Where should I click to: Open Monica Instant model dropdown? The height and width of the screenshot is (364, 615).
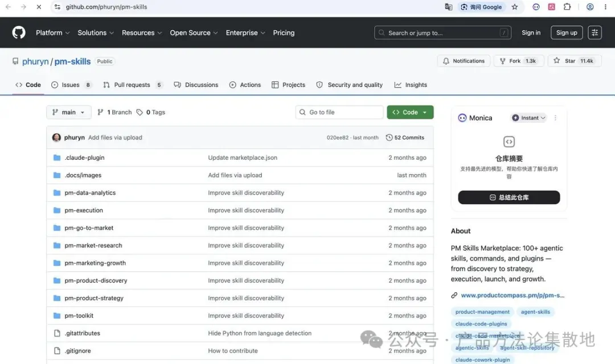528,118
